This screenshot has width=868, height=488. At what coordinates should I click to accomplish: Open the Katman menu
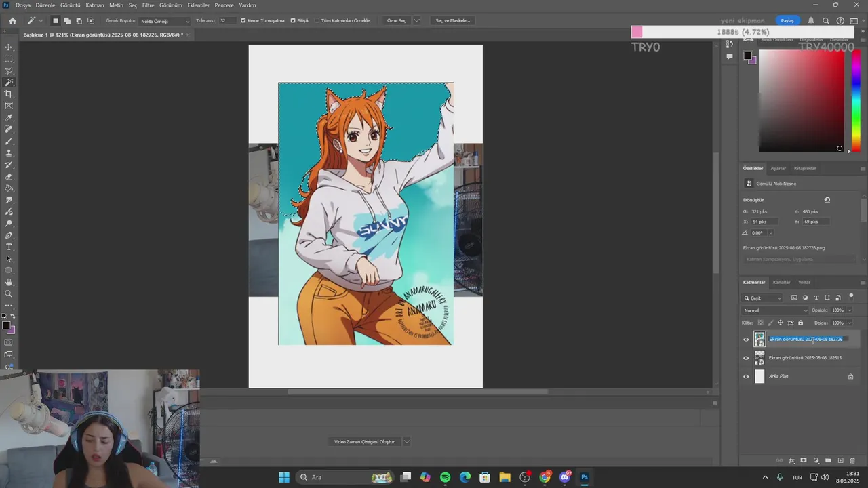point(95,5)
